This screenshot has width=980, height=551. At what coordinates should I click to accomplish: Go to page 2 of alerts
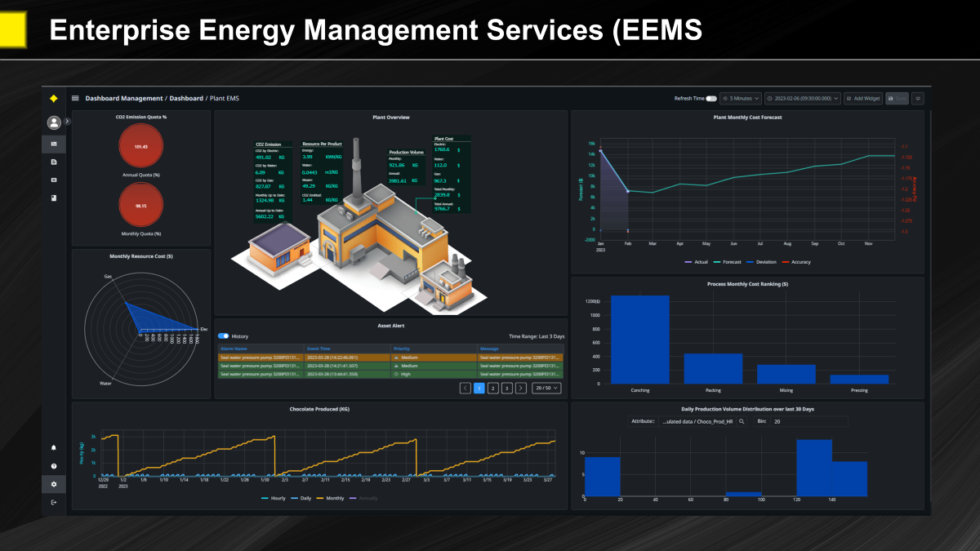click(493, 388)
